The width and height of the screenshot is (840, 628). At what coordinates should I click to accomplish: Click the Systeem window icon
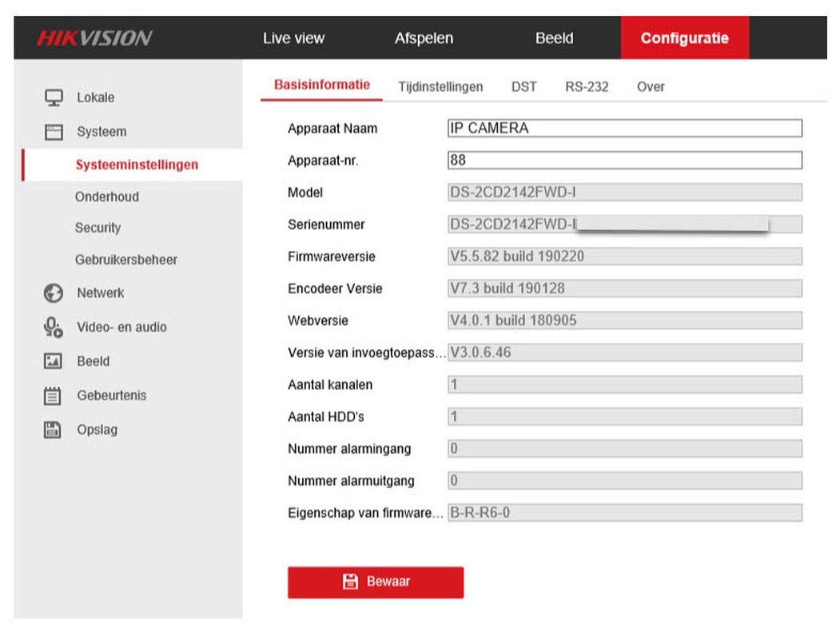(54, 132)
